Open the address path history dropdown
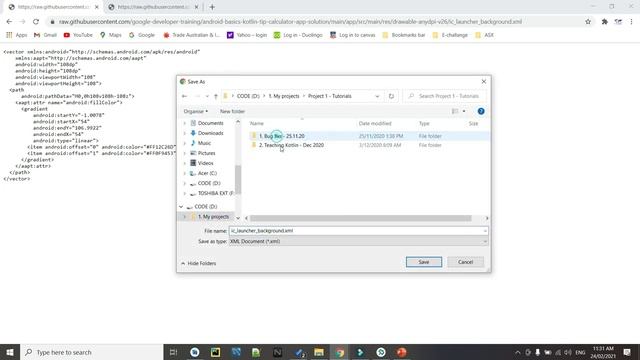The height and width of the screenshot is (360, 640). click(377, 96)
